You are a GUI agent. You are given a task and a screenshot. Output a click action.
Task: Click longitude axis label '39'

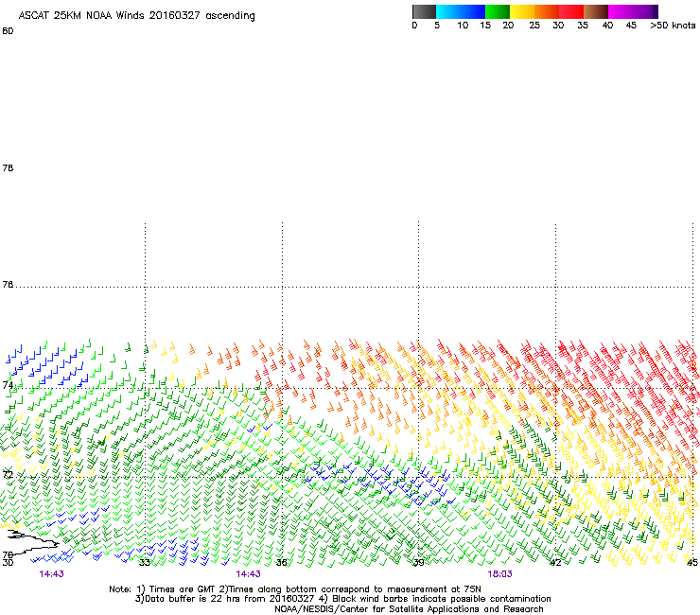(418, 563)
